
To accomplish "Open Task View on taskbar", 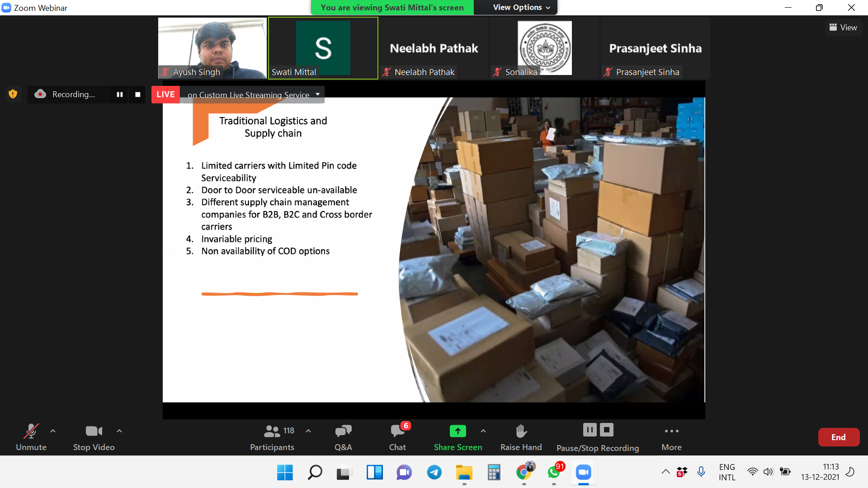I will click(344, 473).
